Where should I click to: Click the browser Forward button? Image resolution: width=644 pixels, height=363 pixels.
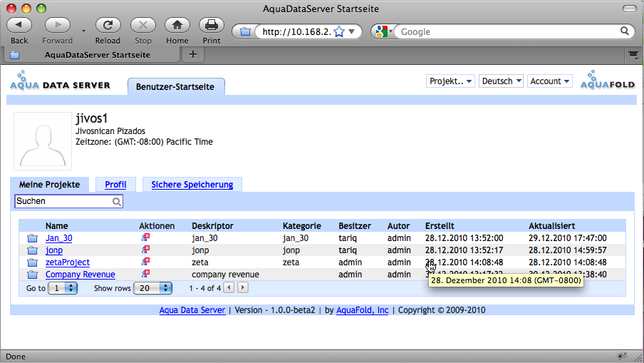(58, 25)
